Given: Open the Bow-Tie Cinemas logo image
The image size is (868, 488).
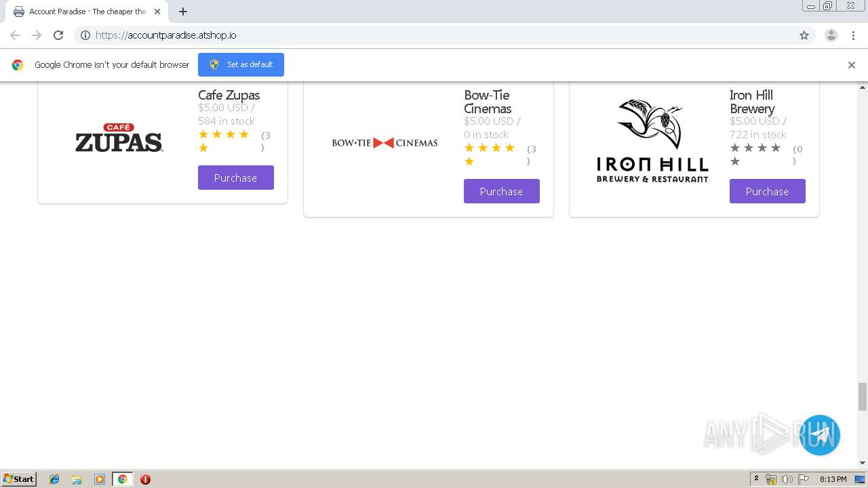Looking at the screenshot, I should (384, 142).
